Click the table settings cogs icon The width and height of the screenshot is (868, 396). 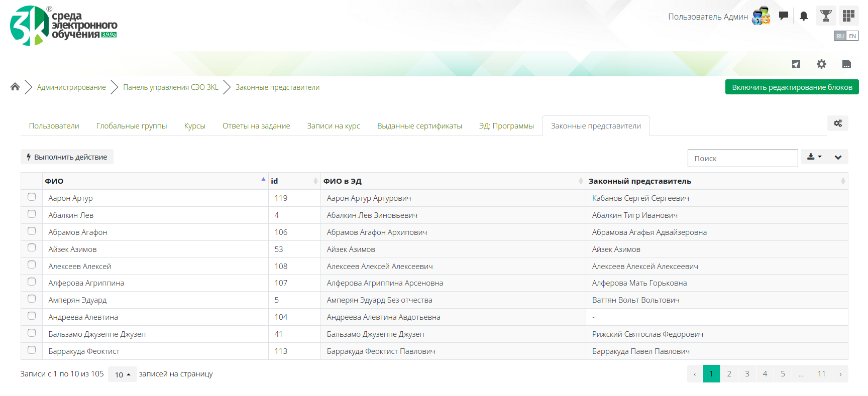[x=838, y=123]
